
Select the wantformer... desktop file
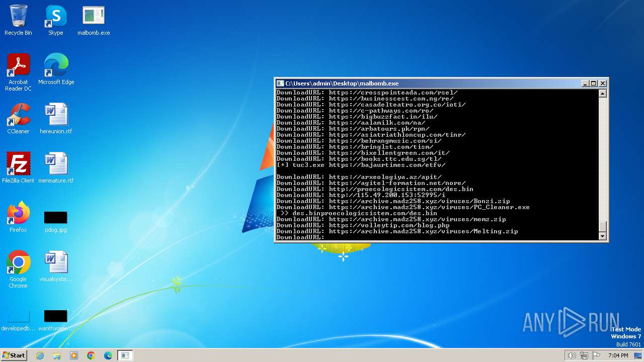(56, 320)
